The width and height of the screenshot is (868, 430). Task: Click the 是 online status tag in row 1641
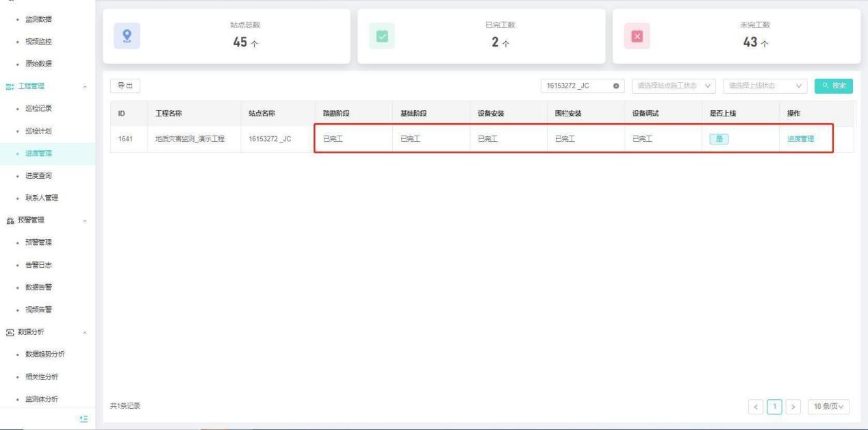[x=718, y=139]
